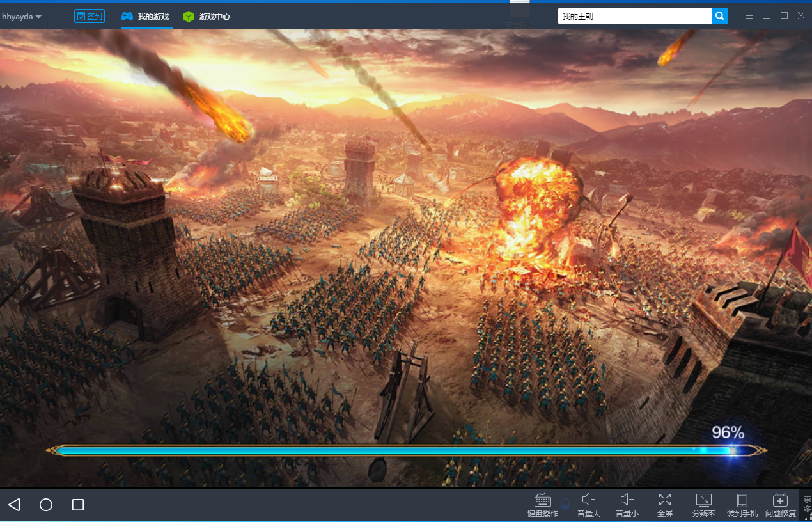Image resolution: width=812 pixels, height=522 pixels.
Task: Tap the Android home circle button
Action: (x=46, y=505)
